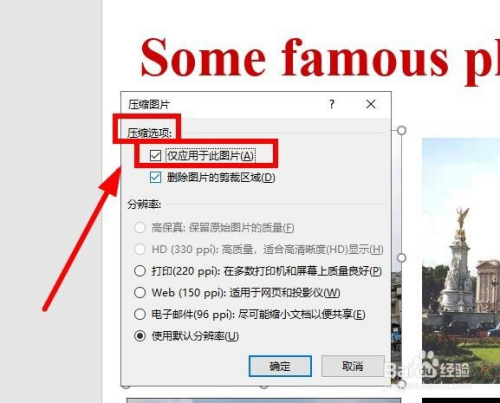The image size is (500, 403).
Task: Click the 压缩选项 section label
Action: coord(149,133)
